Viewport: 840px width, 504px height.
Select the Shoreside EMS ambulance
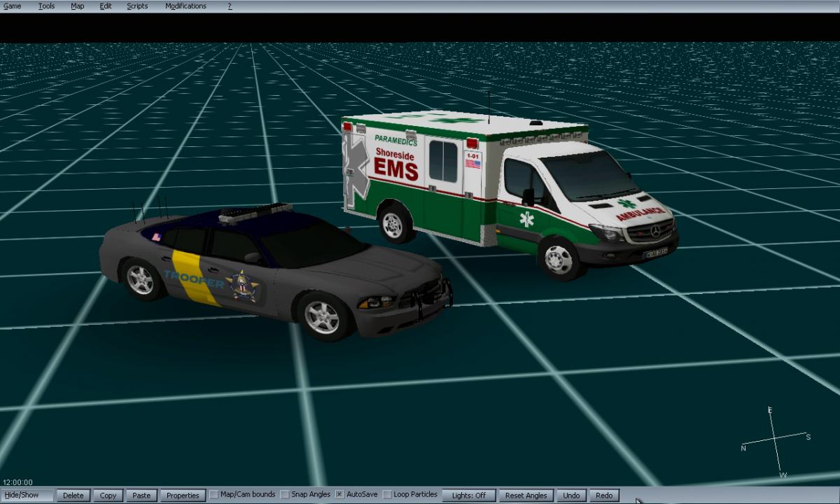[x=509, y=191]
